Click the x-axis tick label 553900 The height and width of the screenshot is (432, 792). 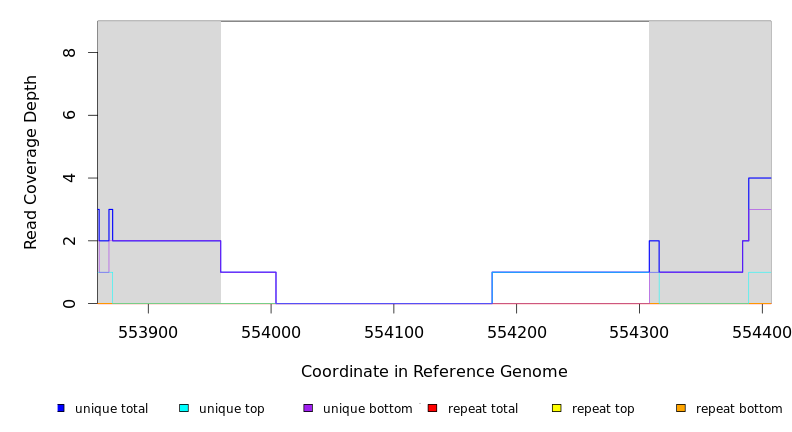pos(148,332)
